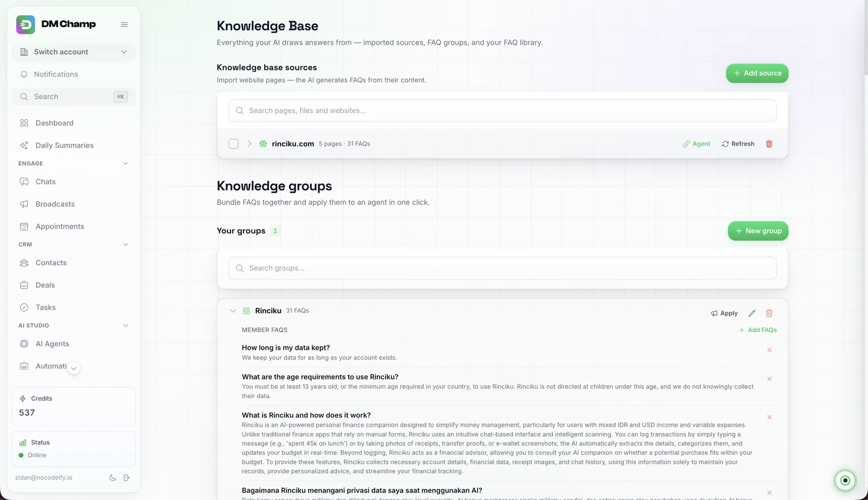Select the rinciku.com source checkbox
The width and height of the screenshot is (868, 500).
[x=233, y=144]
